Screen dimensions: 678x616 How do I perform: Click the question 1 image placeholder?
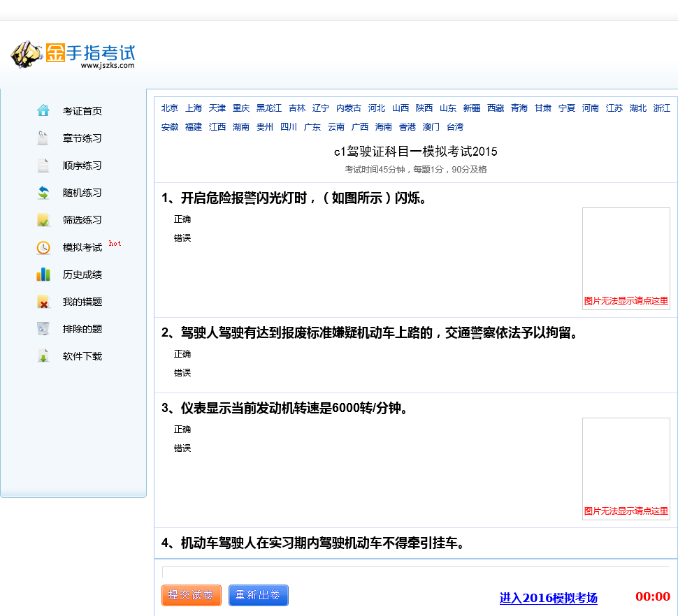(x=626, y=258)
